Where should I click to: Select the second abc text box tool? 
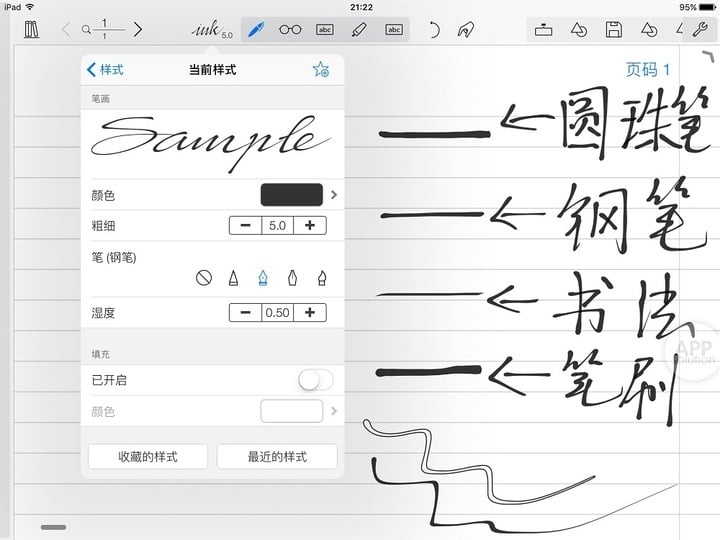click(394, 30)
